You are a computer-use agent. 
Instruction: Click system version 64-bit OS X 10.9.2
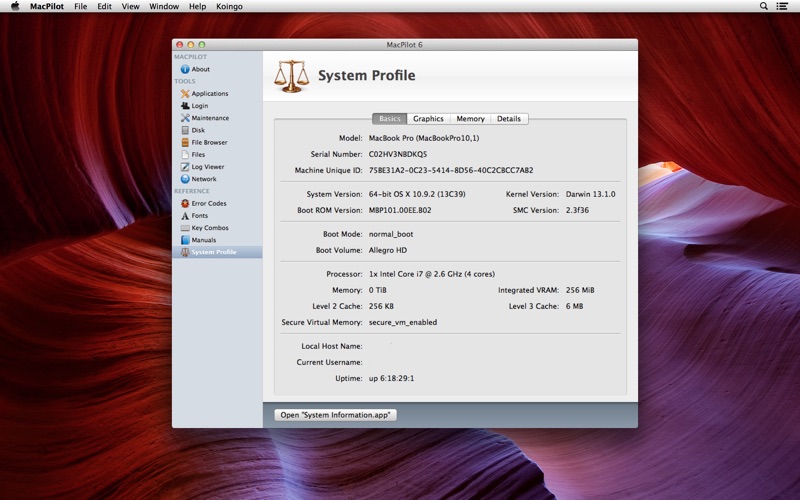417,194
